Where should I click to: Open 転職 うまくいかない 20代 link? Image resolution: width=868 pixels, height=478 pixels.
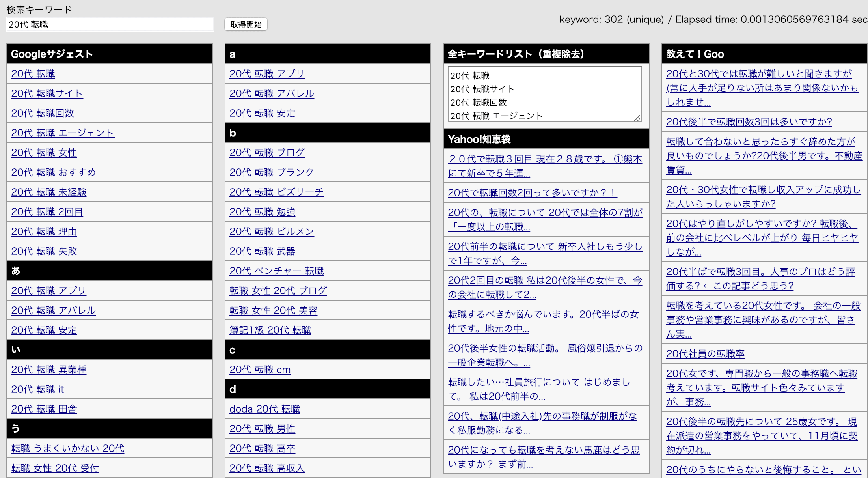tap(68, 448)
